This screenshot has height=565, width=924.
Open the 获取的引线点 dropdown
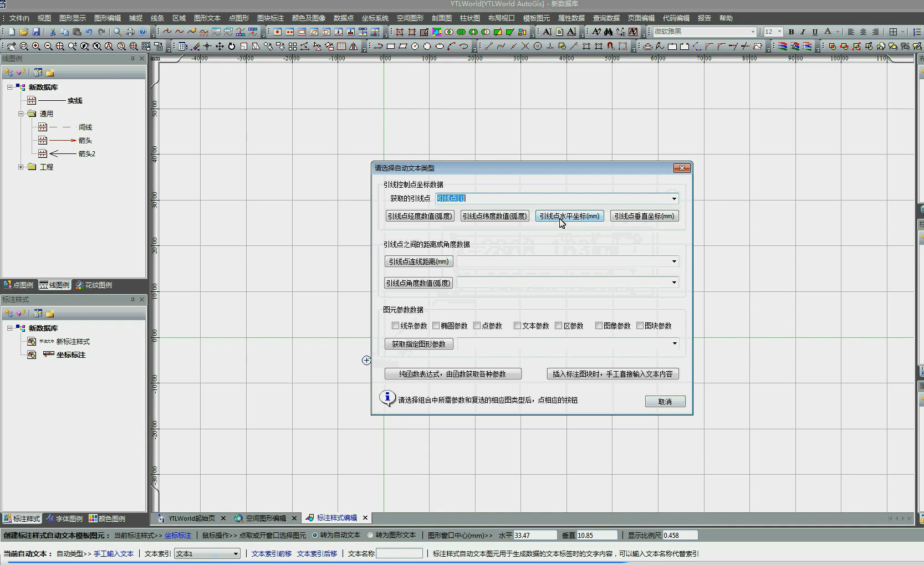[674, 198]
